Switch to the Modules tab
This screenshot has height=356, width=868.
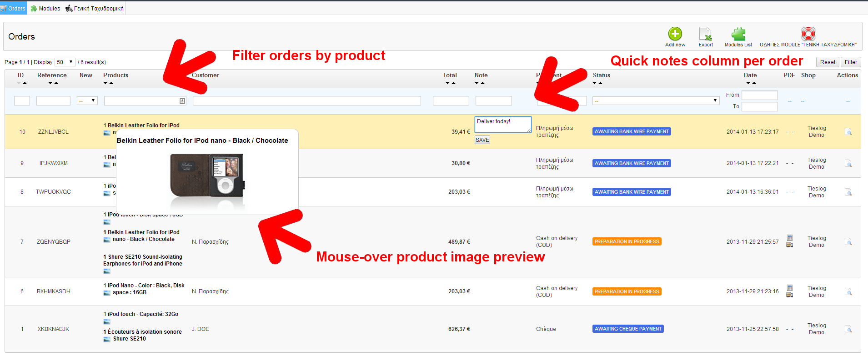[x=45, y=8]
